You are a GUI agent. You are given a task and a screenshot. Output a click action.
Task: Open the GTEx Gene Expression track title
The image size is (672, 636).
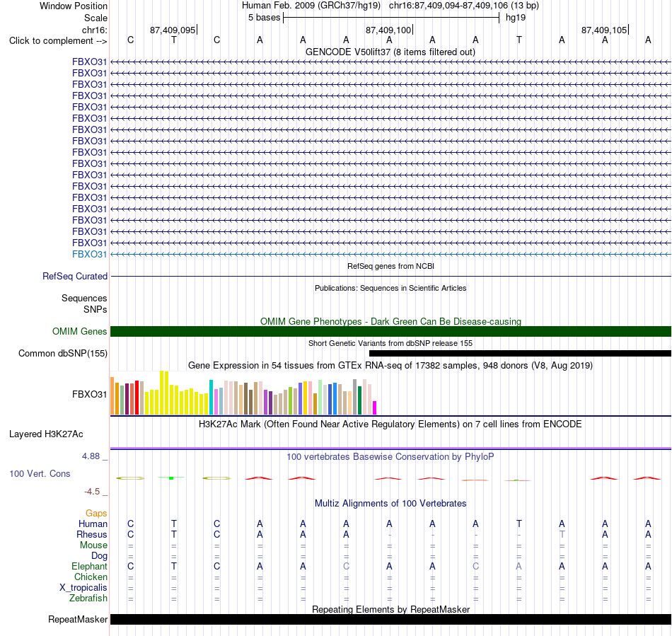pyautogui.click(x=390, y=366)
